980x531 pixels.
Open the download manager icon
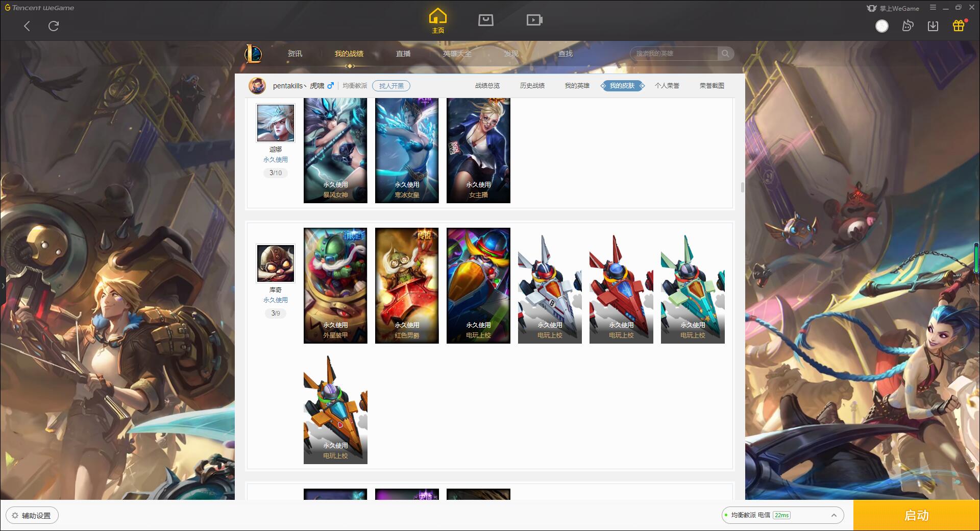933,26
